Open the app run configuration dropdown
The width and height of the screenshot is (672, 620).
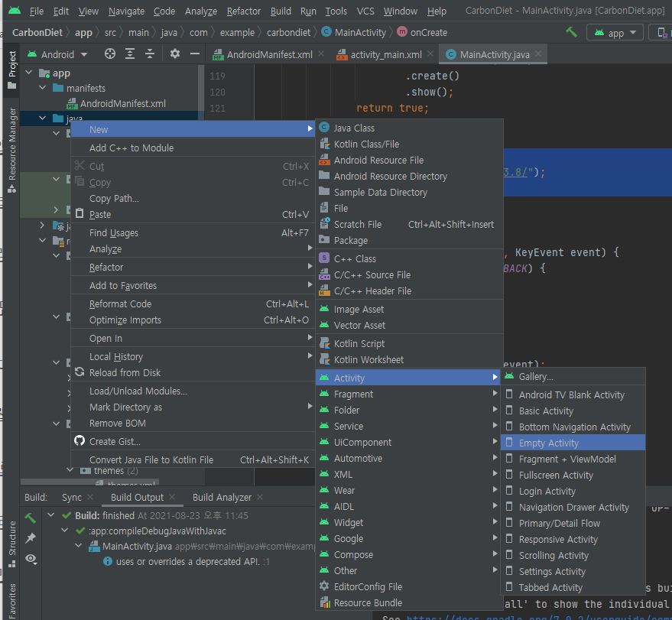tap(615, 33)
